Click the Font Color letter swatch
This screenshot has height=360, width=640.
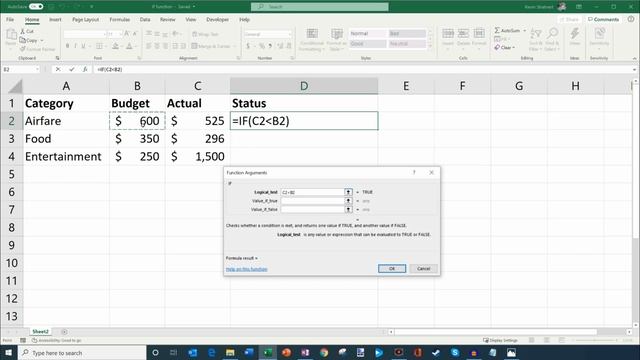coord(129,46)
